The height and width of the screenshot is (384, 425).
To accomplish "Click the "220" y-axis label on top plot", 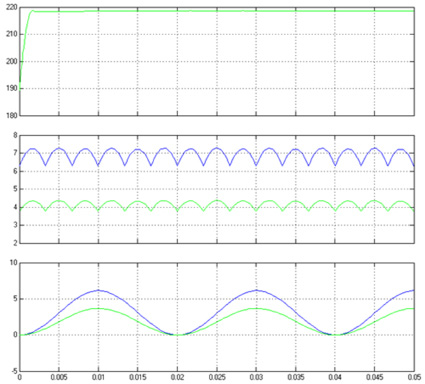I will [11, 7].
